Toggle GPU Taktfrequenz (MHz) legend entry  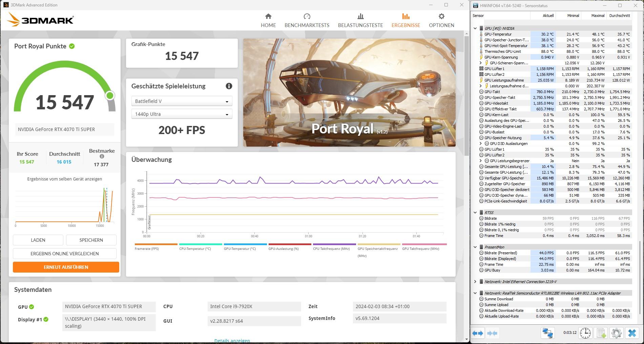click(424, 247)
